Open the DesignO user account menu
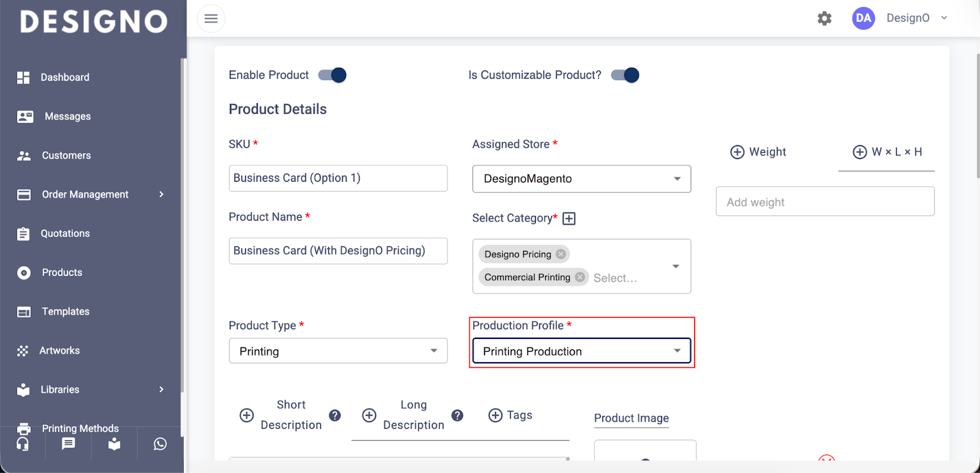 coord(908,18)
